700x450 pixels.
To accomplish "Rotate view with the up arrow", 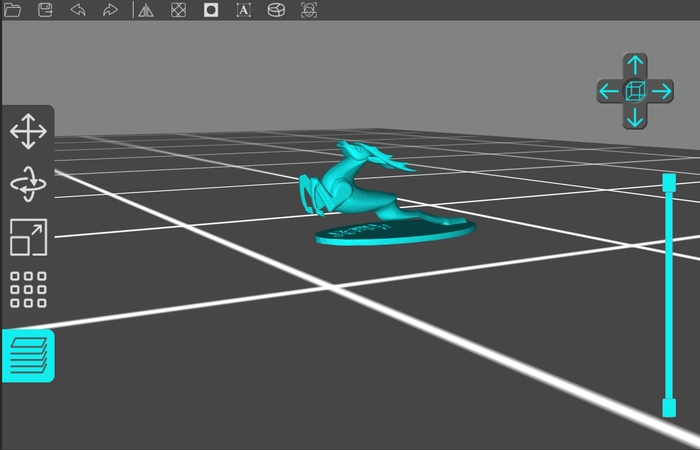I will pos(635,65).
